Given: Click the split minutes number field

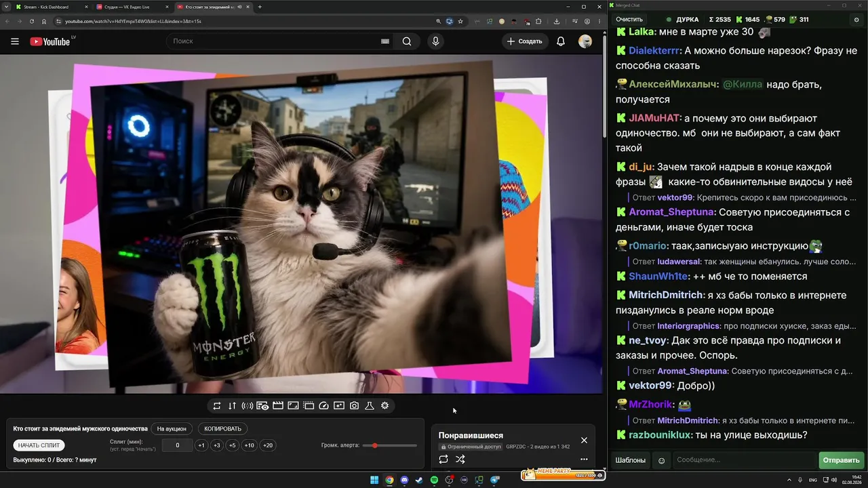Looking at the screenshot, I should (x=178, y=445).
